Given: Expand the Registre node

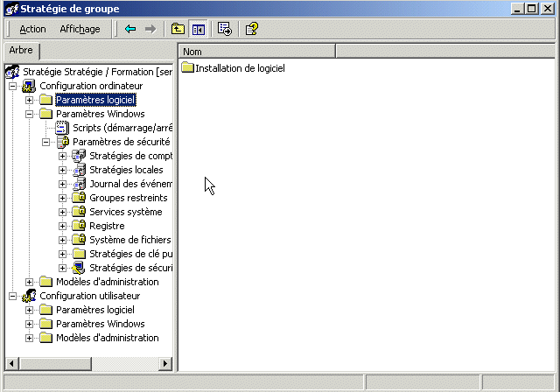Looking at the screenshot, I should tap(62, 226).
